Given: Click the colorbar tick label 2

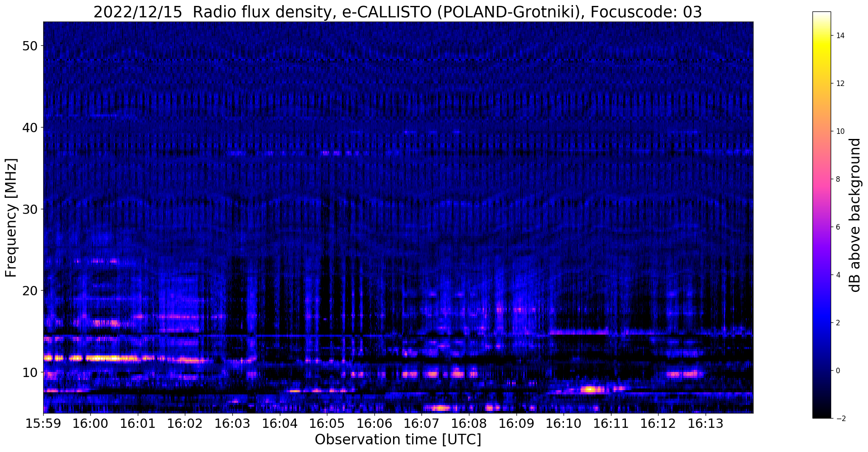Looking at the screenshot, I should pyautogui.click(x=838, y=323).
